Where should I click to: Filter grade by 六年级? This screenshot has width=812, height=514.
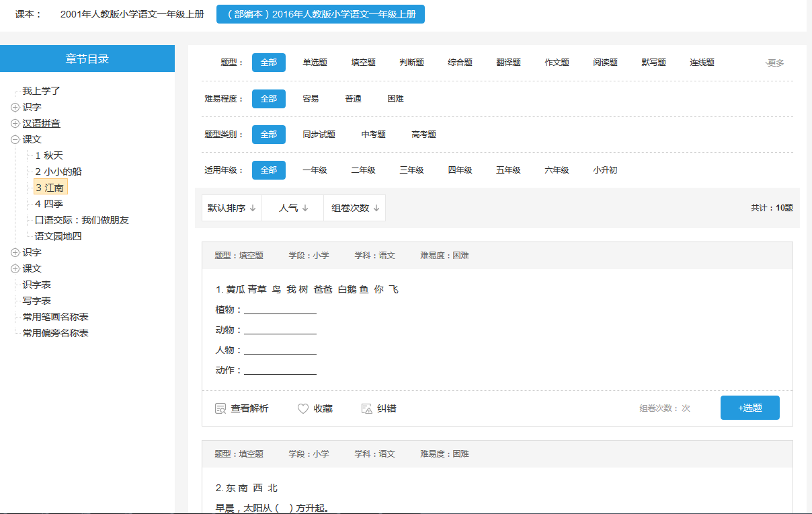point(557,170)
